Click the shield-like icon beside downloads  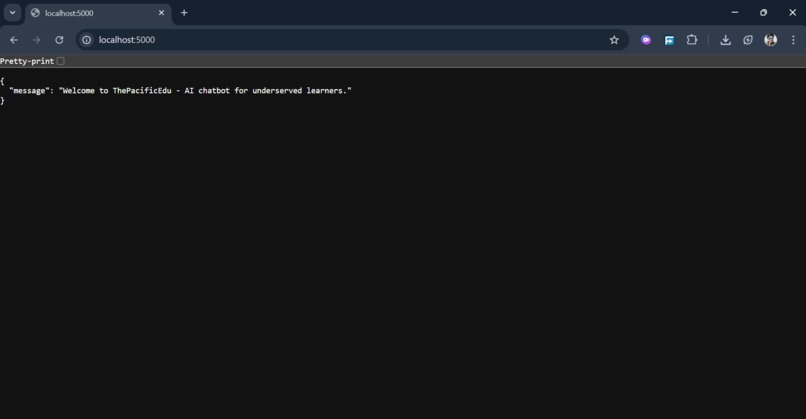click(748, 40)
